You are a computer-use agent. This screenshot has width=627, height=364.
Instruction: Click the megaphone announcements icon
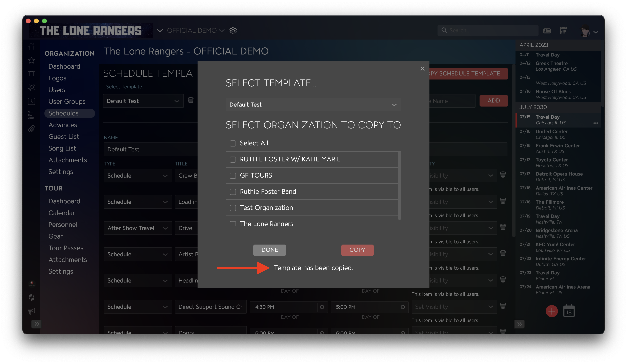[x=32, y=311]
